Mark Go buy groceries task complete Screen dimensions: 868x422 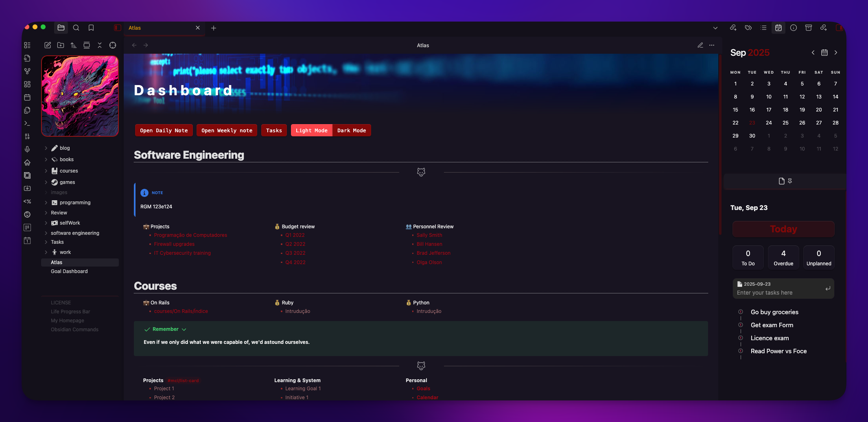[x=741, y=312]
